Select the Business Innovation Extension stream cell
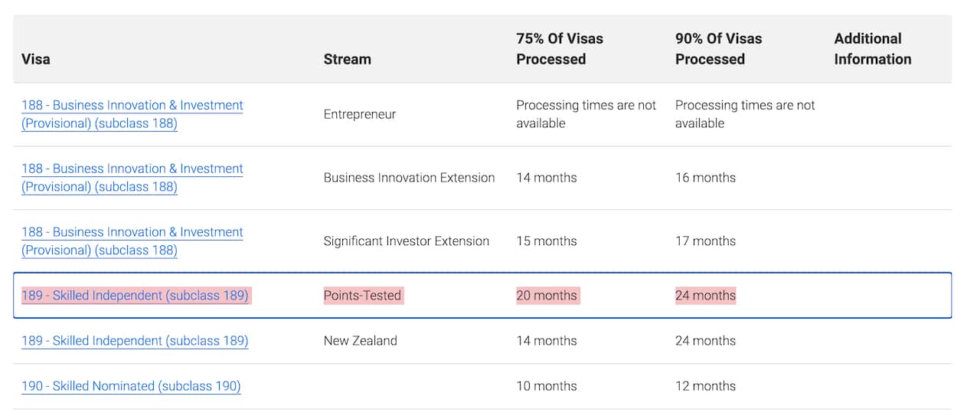Image resolution: width=980 pixels, height=416 pixels. click(x=409, y=178)
